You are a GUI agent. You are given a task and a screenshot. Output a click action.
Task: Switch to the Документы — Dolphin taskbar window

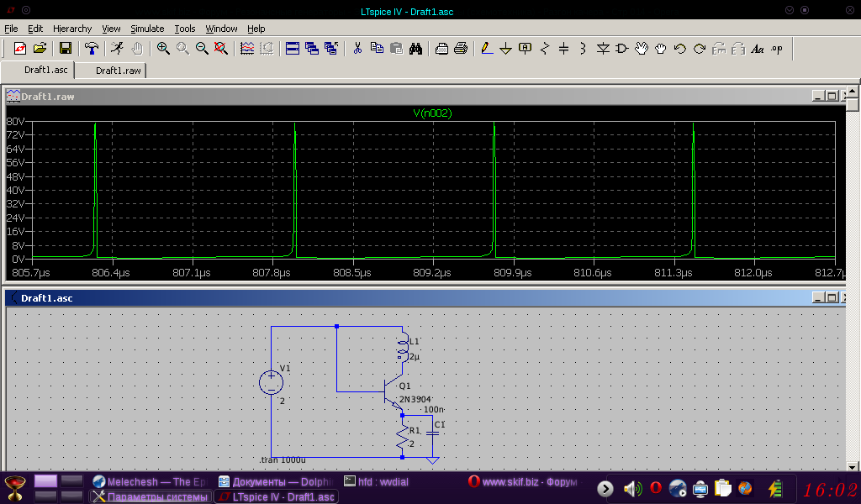point(276,481)
